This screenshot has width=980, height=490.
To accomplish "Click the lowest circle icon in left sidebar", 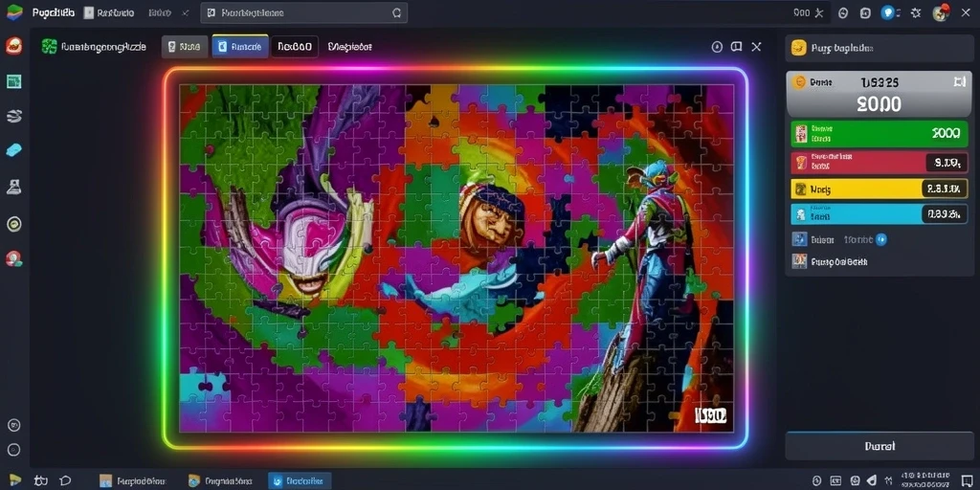I will click(x=13, y=450).
